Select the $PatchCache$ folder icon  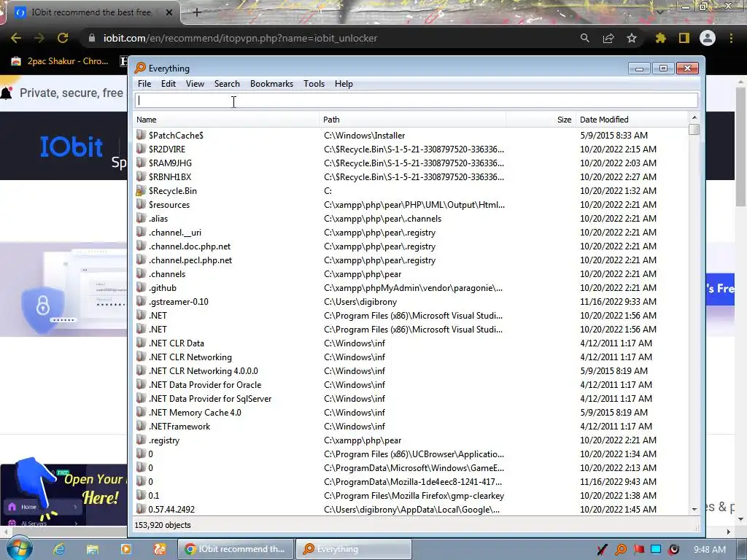(x=141, y=135)
